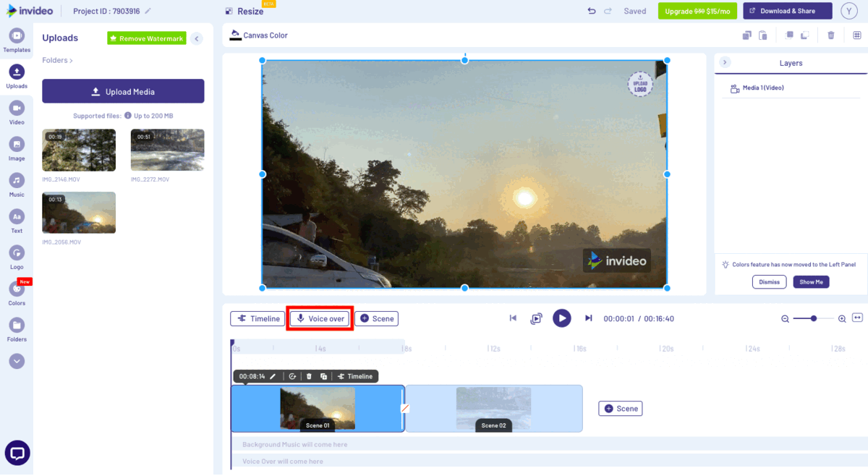Image resolution: width=868 pixels, height=476 pixels.
Task: Collapse the Uploads panel with its chevron
Action: [x=196, y=38]
